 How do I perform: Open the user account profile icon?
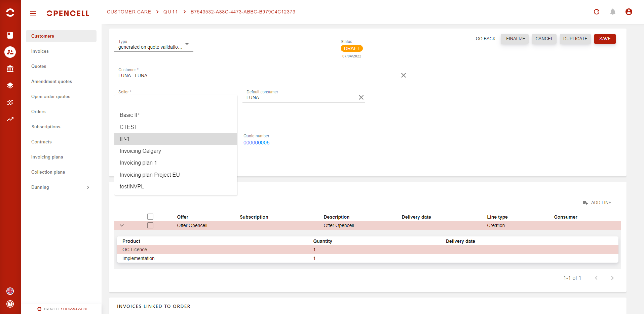629,12
